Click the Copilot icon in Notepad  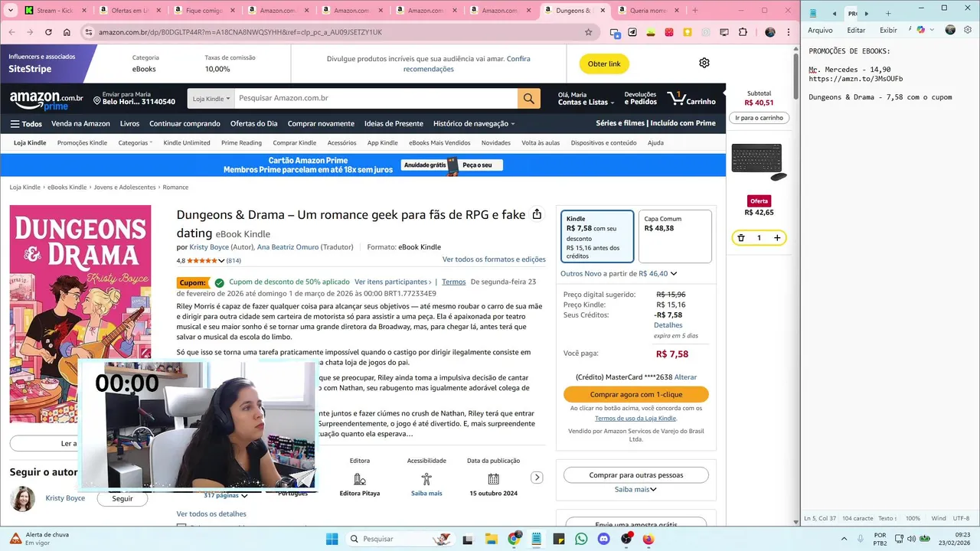click(x=921, y=30)
